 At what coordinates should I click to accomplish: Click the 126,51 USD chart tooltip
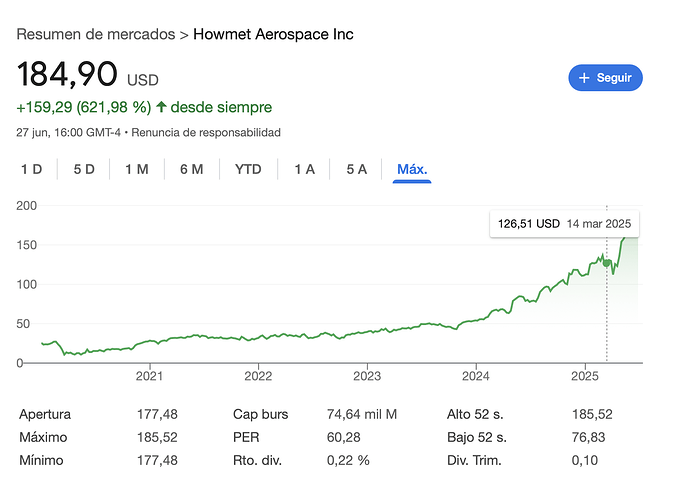pyautogui.click(x=564, y=224)
